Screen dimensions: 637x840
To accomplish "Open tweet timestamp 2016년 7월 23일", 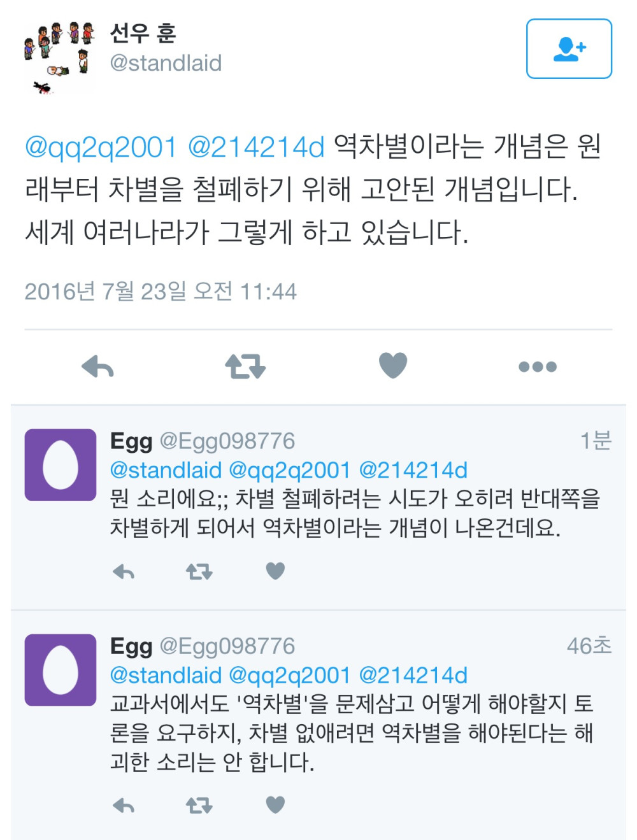I will 161,291.
